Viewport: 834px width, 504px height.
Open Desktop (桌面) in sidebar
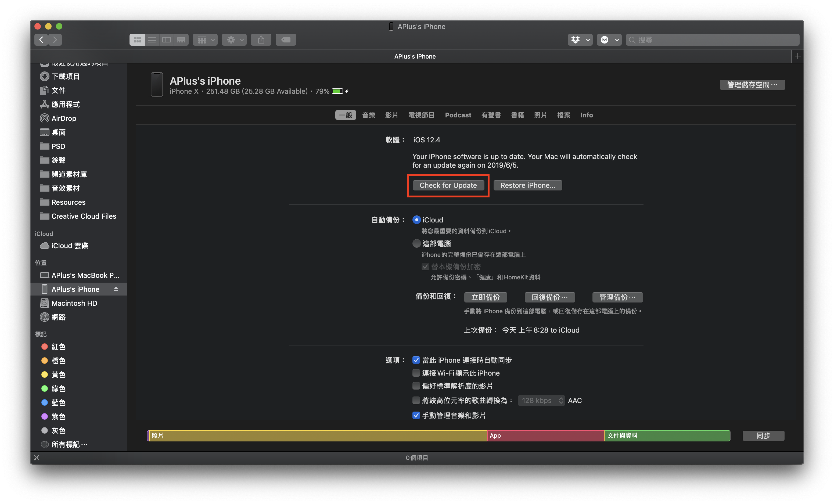78,132
